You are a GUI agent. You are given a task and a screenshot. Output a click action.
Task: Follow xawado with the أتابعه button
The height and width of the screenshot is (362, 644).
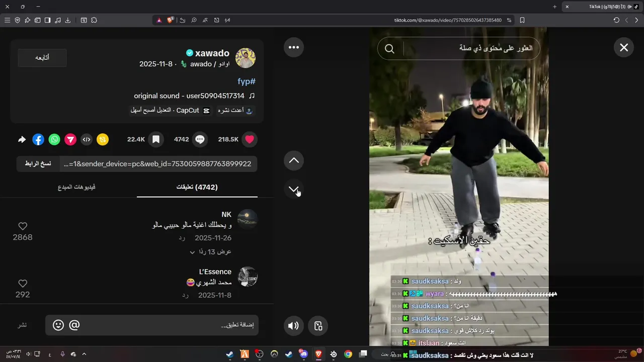click(42, 58)
